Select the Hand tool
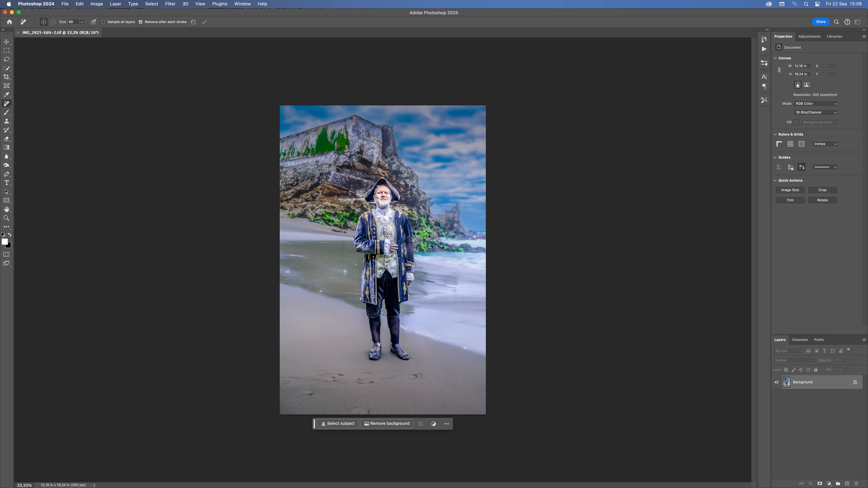The width and height of the screenshot is (868, 488). pos(6,209)
